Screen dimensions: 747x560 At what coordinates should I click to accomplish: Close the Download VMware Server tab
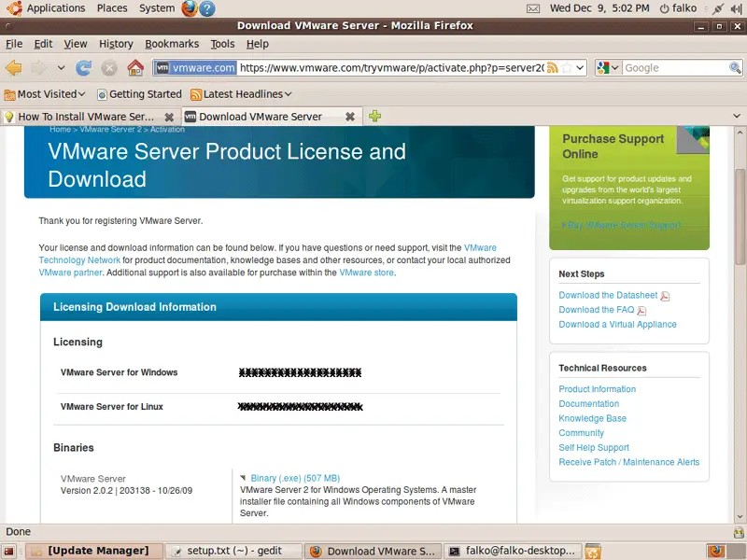(x=349, y=117)
